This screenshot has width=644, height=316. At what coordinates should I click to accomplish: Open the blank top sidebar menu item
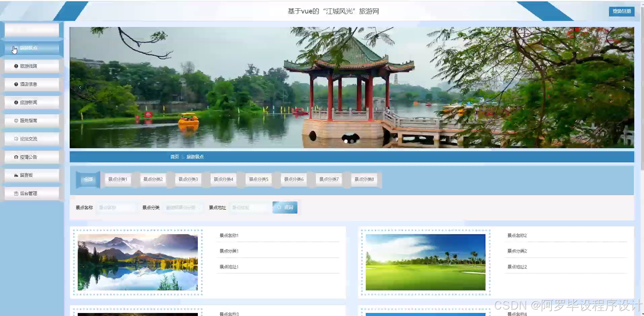pos(32,30)
